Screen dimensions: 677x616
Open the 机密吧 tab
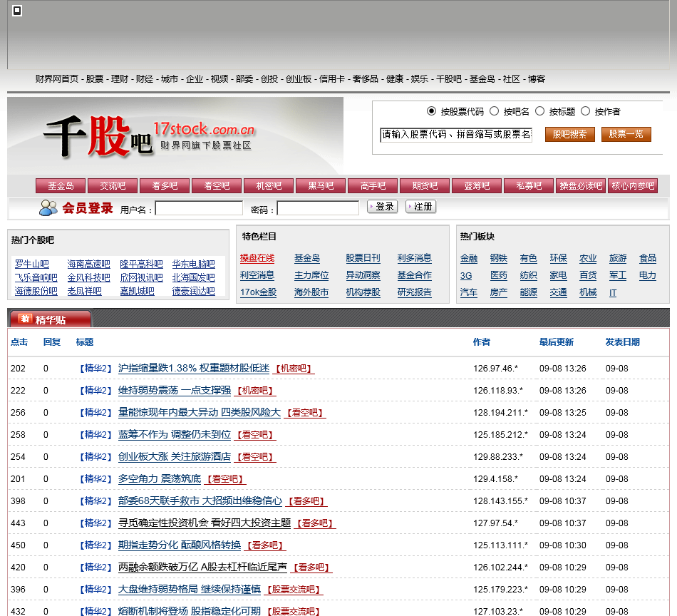coord(269,186)
